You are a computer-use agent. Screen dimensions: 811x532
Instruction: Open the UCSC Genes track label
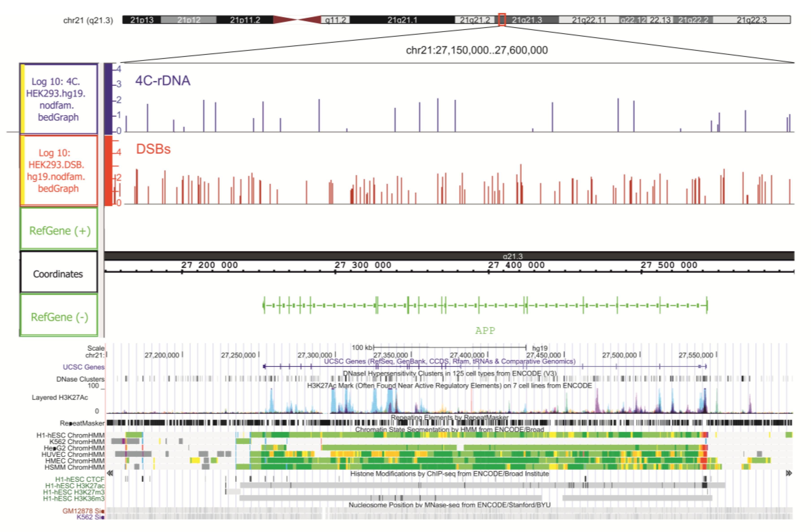[x=83, y=367]
